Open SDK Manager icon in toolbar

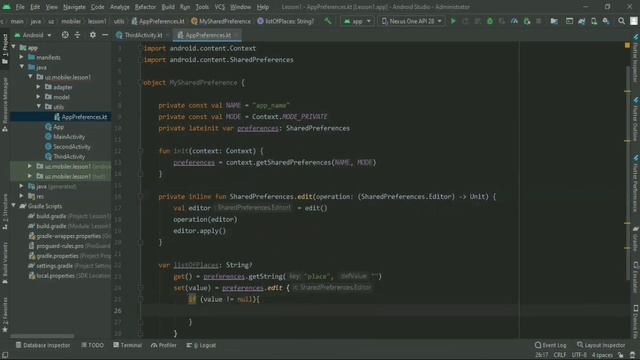606,21
